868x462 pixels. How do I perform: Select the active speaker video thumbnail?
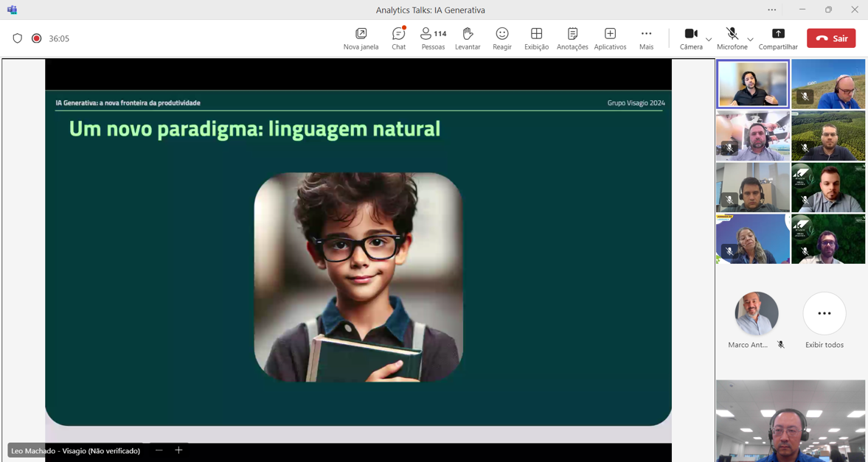[x=752, y=84]
